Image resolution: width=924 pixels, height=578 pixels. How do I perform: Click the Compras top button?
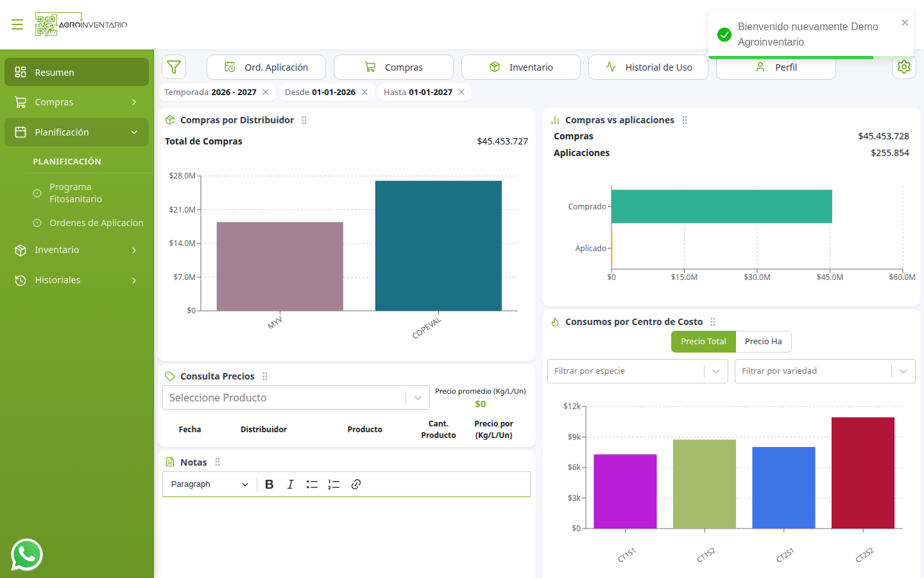point(393,67)
